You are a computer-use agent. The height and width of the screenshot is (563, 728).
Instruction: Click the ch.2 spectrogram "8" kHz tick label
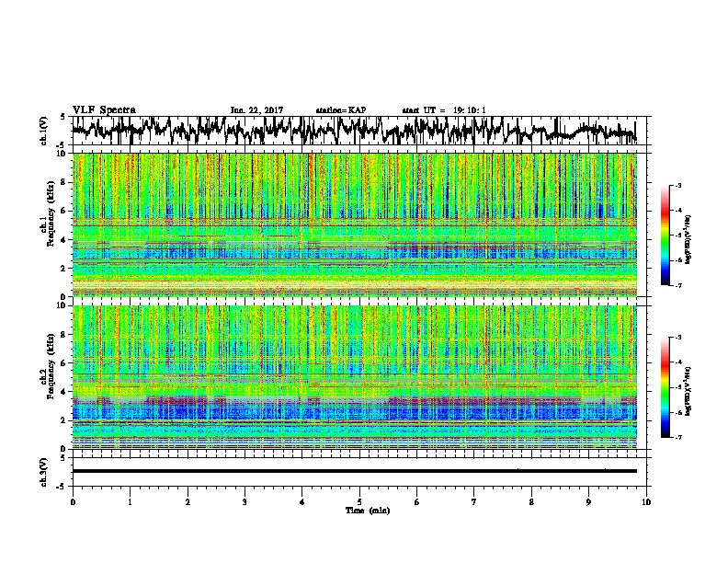click(x=64, y=335)
